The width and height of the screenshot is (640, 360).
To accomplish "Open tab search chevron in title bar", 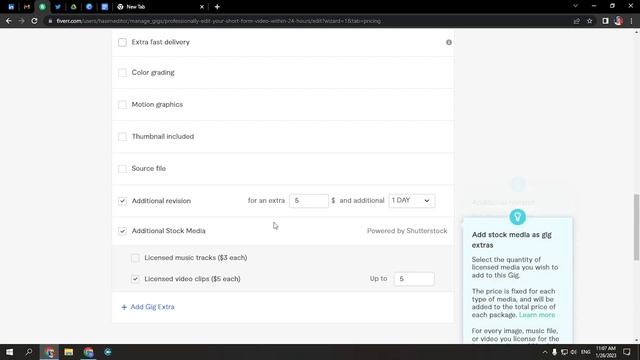I will point(575,6).
